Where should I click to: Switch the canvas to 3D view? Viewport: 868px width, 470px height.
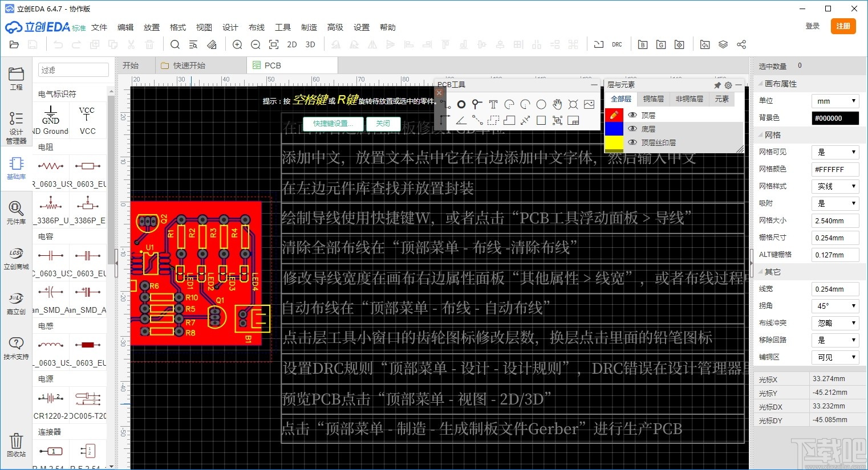point(310,44)
